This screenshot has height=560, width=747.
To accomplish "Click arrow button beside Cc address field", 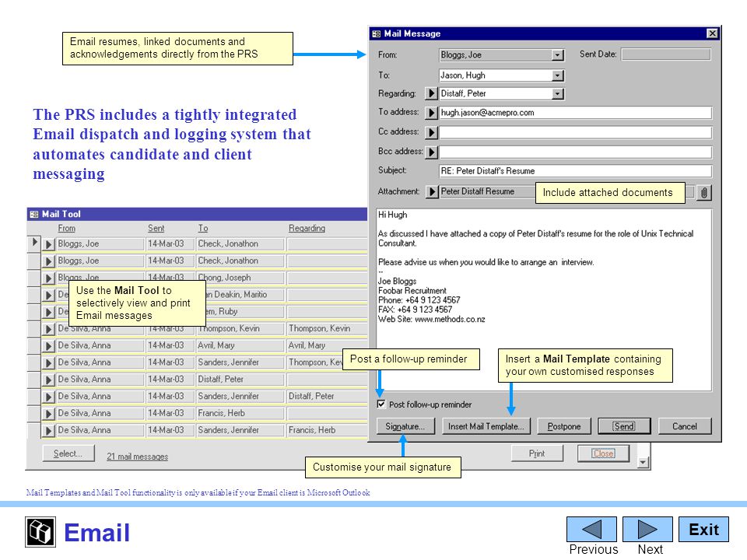I will (x=431, y=132).
